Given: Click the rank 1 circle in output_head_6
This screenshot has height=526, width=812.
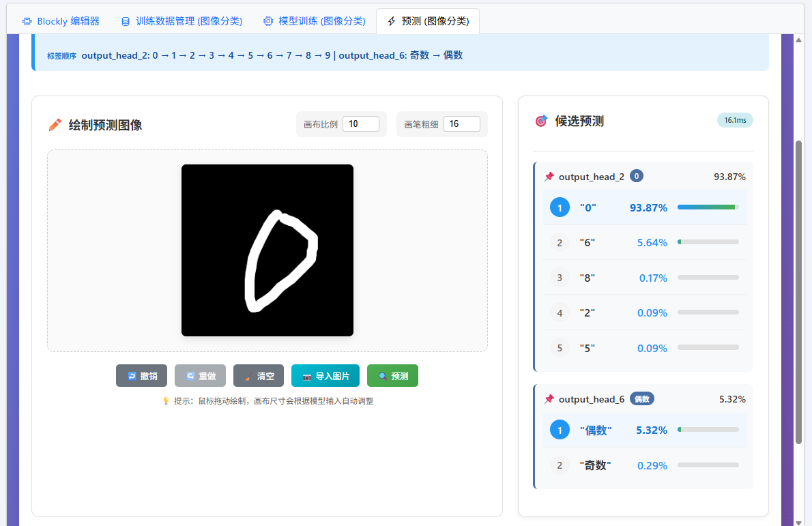Looking at the screenshot, I should [560, 430].
